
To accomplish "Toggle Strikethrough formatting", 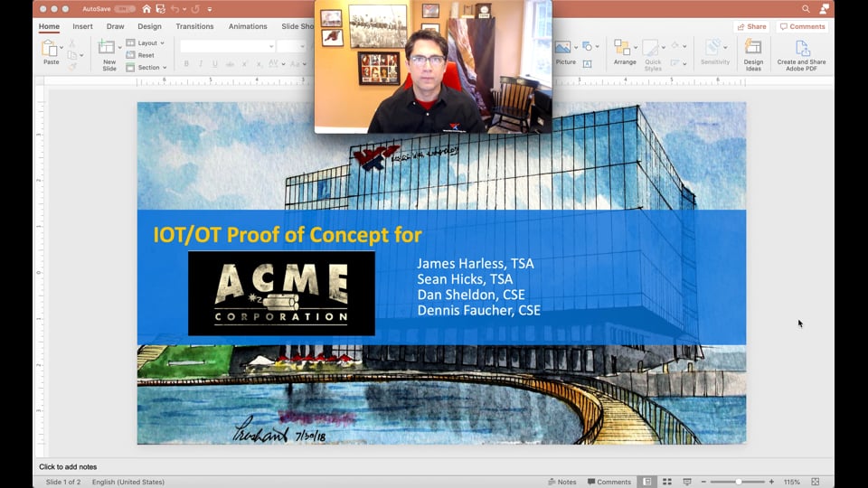I will (230, 64).
